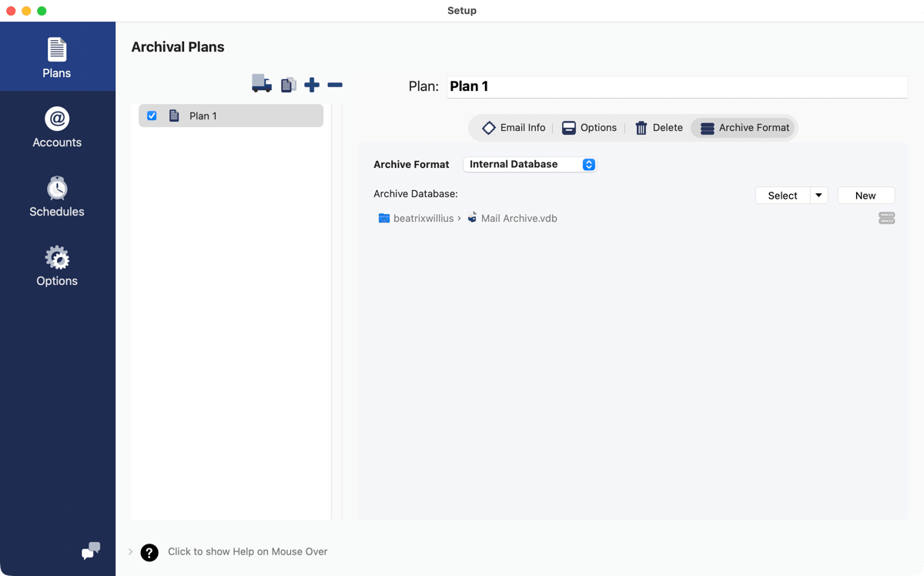The width and height of the screenshot is (924, 576).
Task: Click the truck icon to move a plan
Action: pos(261,85)
